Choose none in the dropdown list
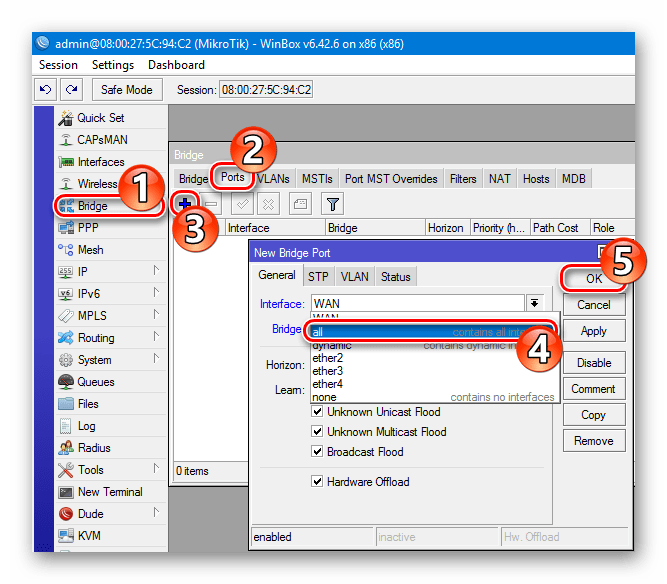Viewport: 667px width, 584px height. (434, 397)
